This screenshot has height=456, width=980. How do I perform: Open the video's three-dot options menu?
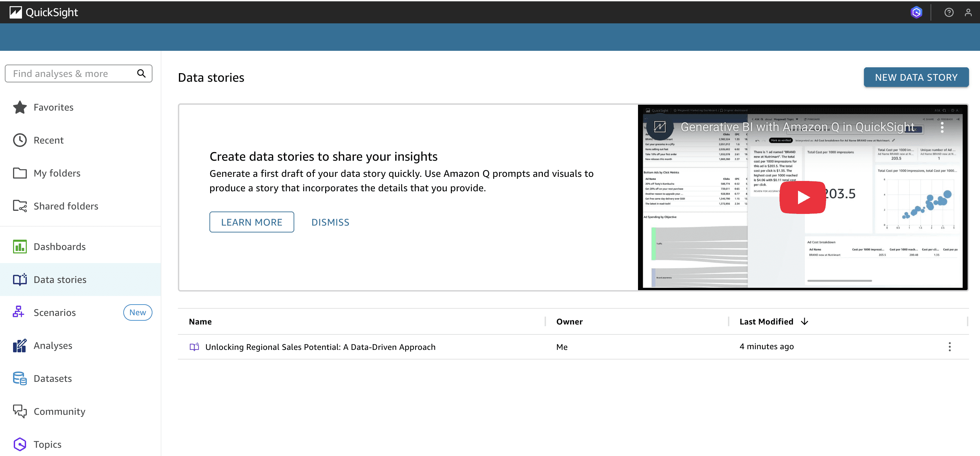coord(942,127)
